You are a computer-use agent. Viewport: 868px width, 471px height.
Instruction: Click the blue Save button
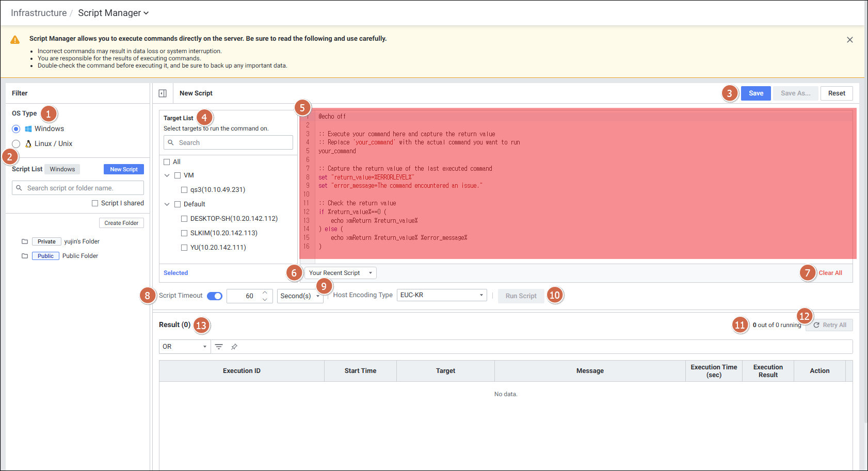click(x=756, y=93)
